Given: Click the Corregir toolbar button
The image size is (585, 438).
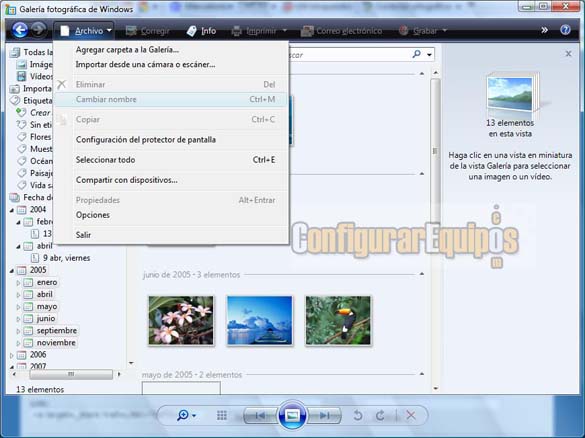Looking at the screenshot, I should tap(147, 31).
